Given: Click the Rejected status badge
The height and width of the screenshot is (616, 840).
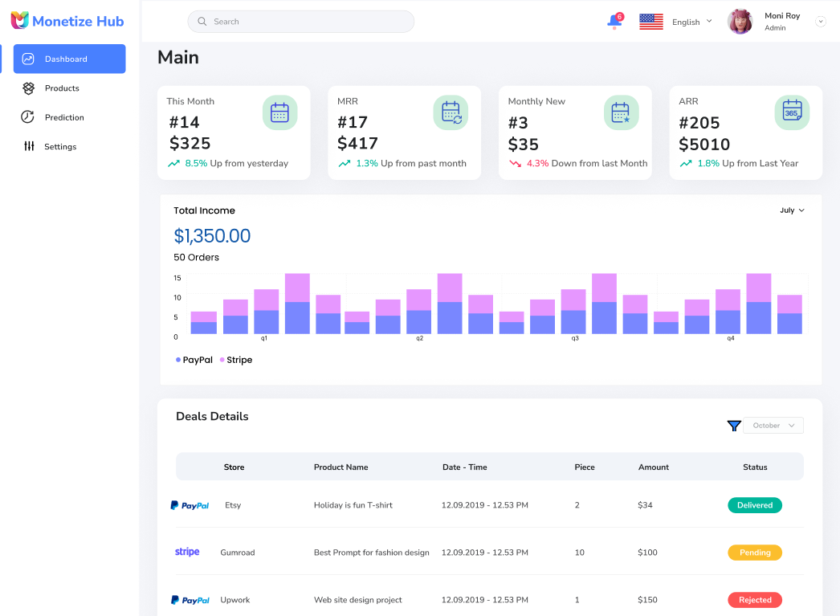Looking at the screenshot, I should 755,600.
